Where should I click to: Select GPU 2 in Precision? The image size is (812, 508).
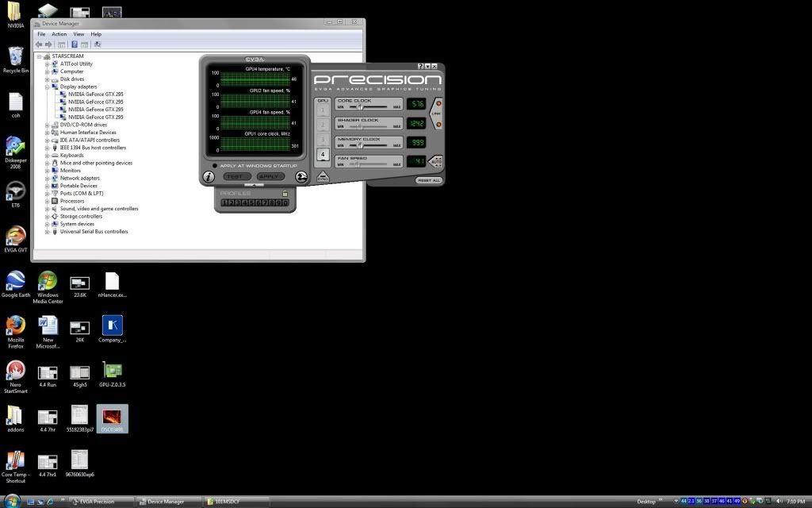coord(322,125)
